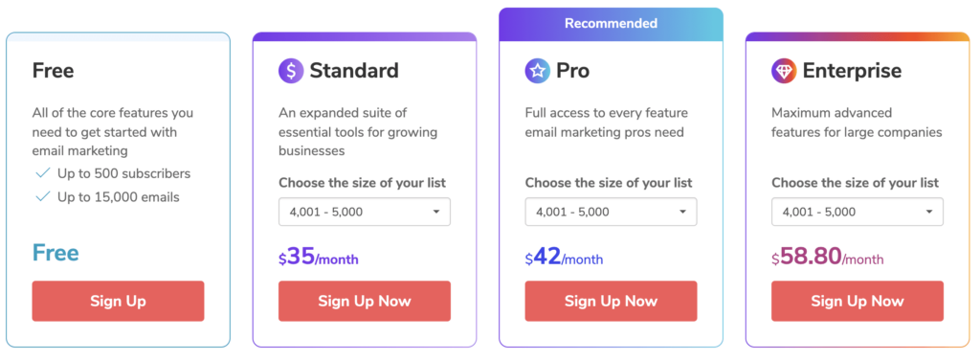
Task: Click the $35/month price
Action: [x=319, y=257]
